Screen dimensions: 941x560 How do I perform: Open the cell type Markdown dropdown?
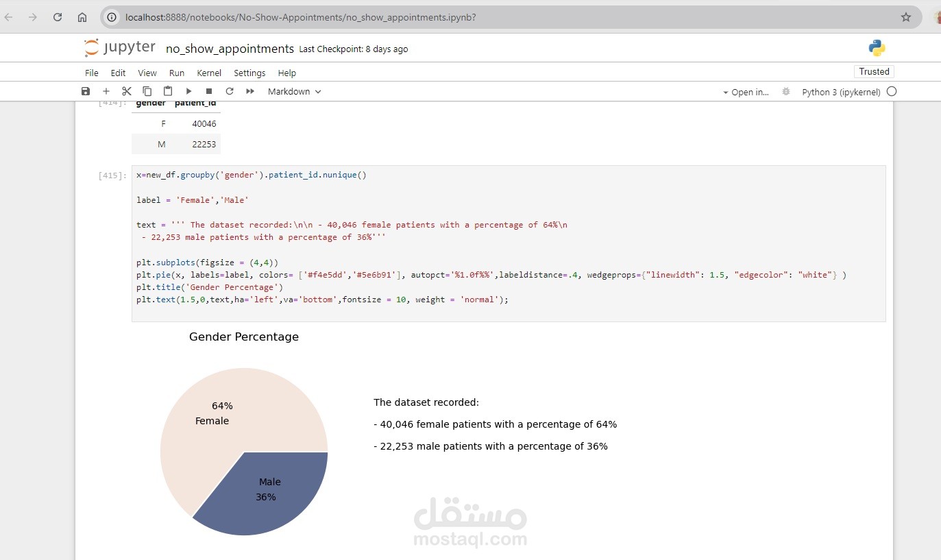coord(294,91)
